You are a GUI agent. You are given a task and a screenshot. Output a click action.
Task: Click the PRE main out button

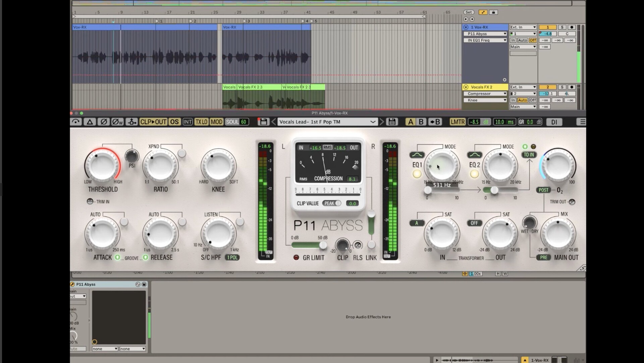click(x=543, y=257)
